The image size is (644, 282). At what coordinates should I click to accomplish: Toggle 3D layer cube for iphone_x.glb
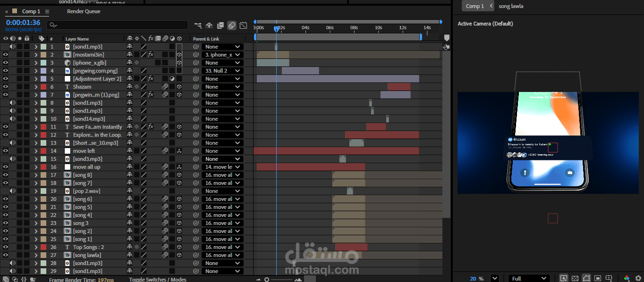[x=179, y=63]
